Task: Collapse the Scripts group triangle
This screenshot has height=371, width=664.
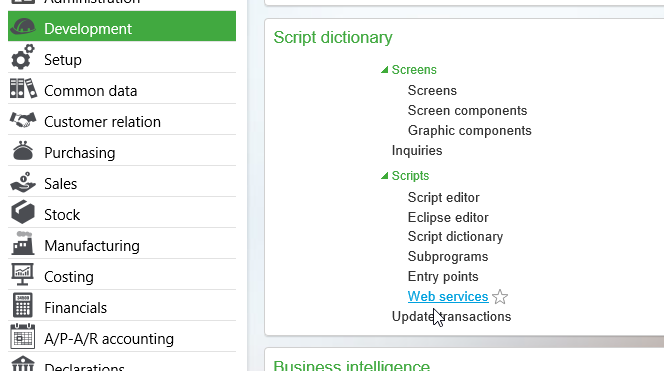Action: click(385, 176)
